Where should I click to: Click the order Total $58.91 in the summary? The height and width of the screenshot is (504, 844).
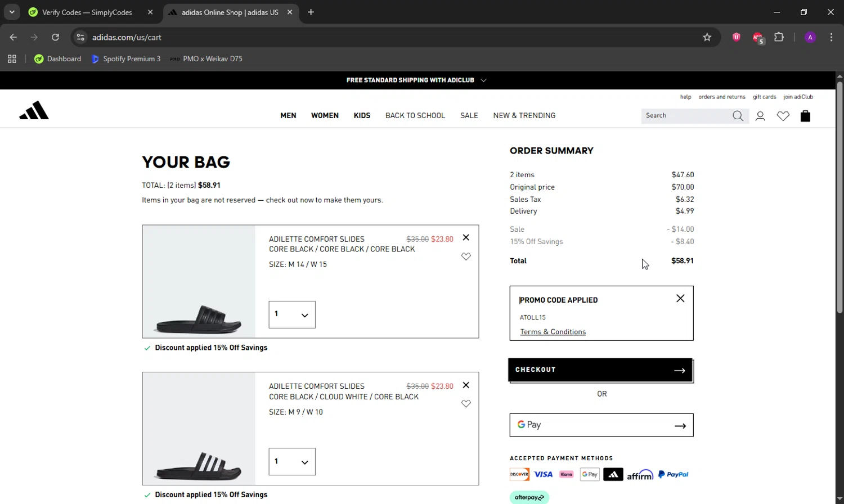click(683, 261)
